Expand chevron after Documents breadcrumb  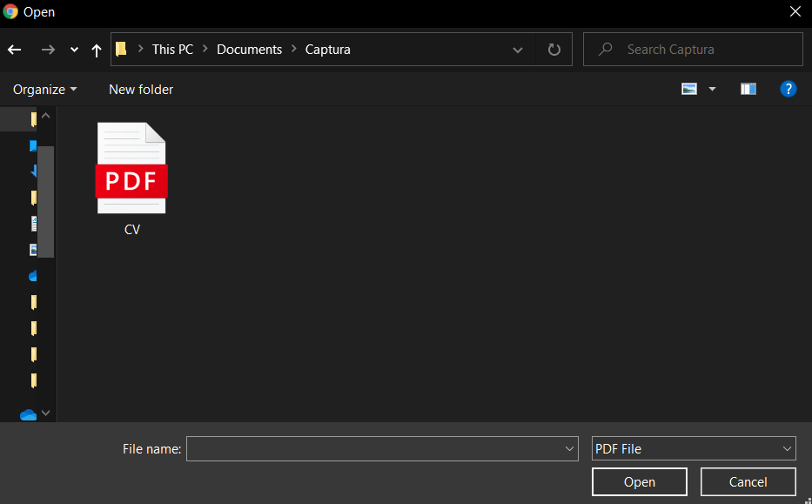click(x=293, y=50)
